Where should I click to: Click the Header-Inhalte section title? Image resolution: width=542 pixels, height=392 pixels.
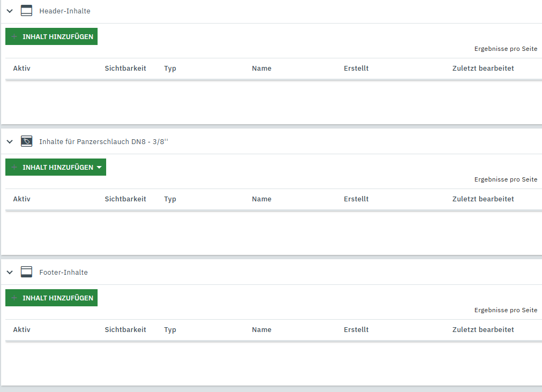coord(64,11)
